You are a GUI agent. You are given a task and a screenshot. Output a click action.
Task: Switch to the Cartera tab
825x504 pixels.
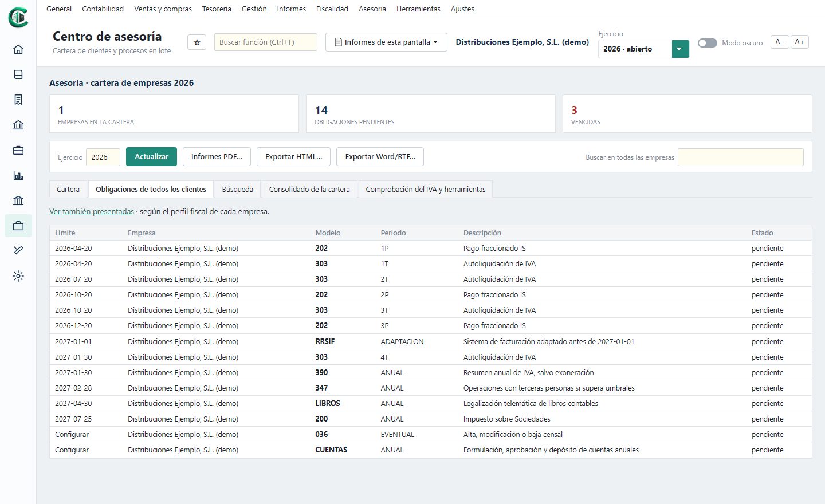[68, 190]
